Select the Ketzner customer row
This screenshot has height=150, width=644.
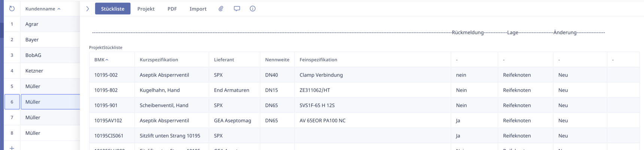[x=34, y=70]
